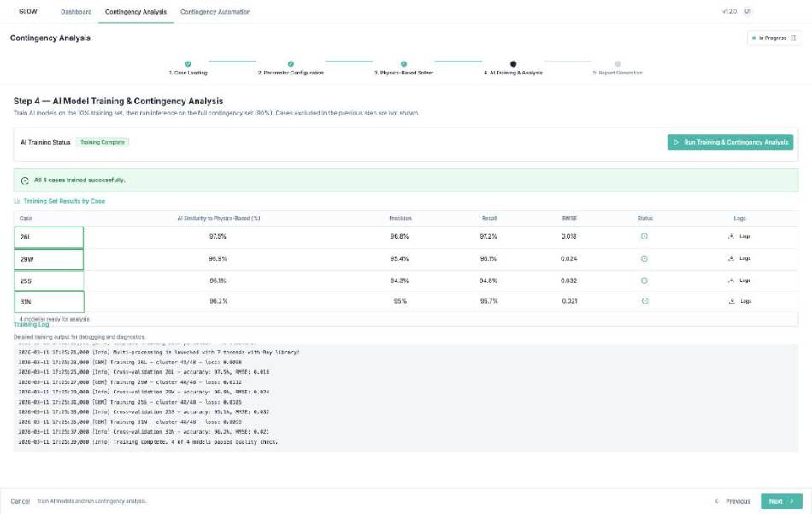Select the 29W case cell
This screenshot has width=812, height=514.
point(49,260)
